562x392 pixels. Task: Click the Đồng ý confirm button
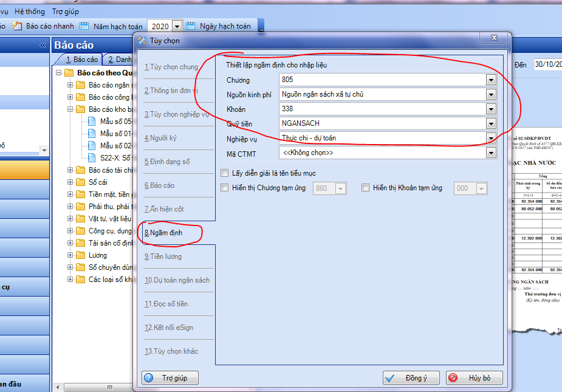pos(411,378)
